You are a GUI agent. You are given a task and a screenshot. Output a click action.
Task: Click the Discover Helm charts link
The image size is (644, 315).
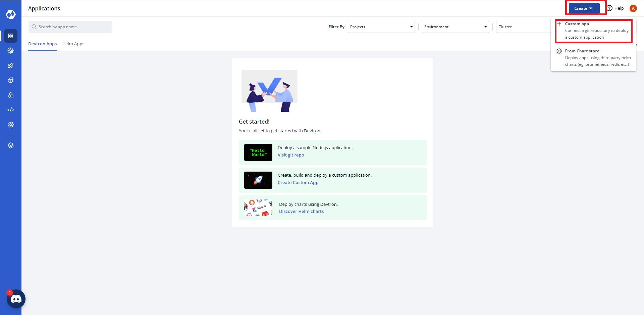click(x=301, y=212)
